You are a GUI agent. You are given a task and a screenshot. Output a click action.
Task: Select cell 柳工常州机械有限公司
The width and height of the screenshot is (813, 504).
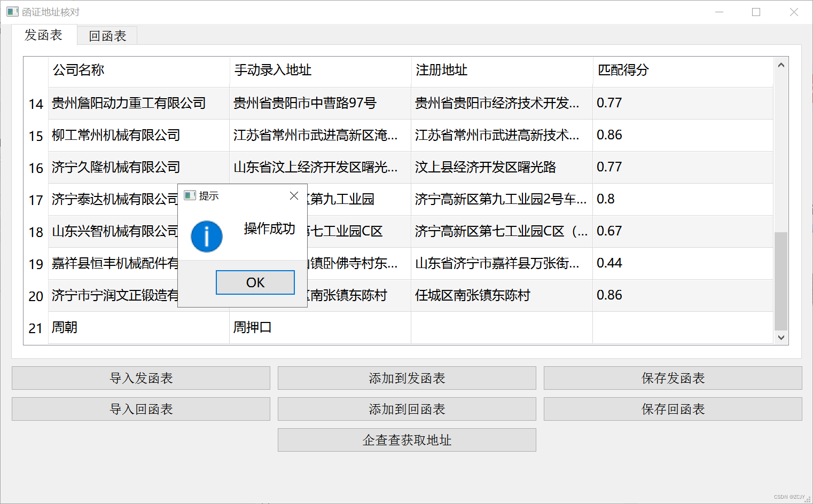(x=139, y=136)
